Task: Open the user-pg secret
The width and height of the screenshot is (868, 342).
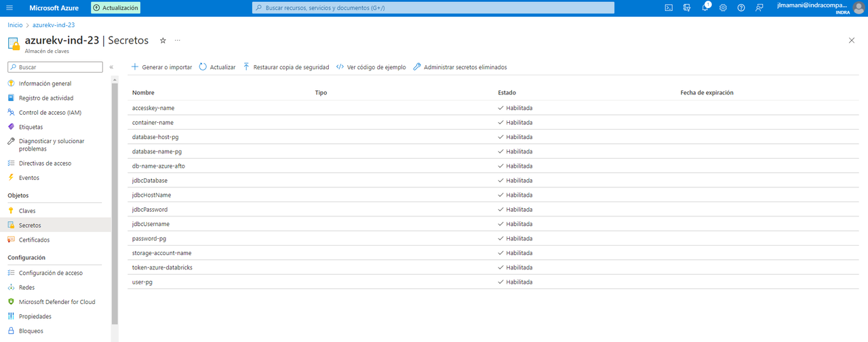Action: [x=142, y=282]
